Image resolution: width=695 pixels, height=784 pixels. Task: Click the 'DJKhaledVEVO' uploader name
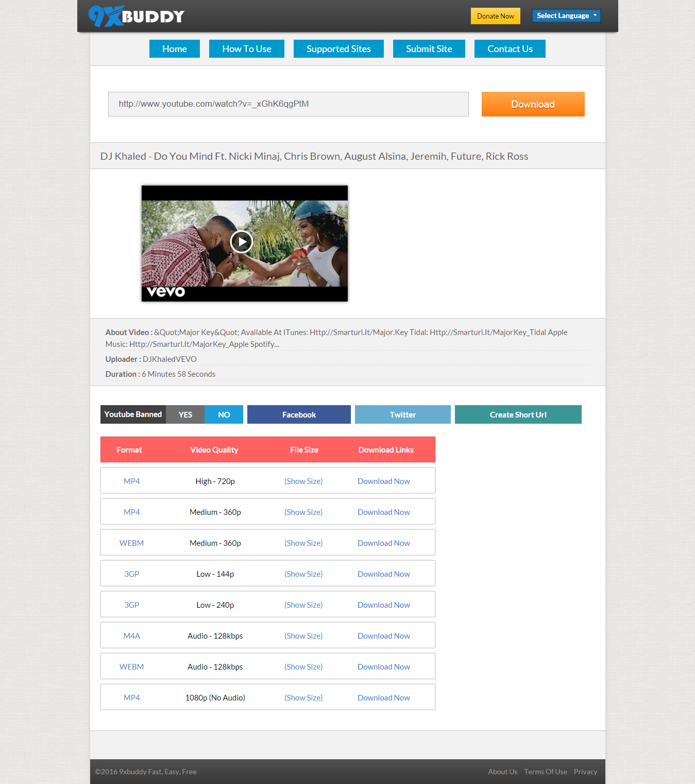click(169, 359)
